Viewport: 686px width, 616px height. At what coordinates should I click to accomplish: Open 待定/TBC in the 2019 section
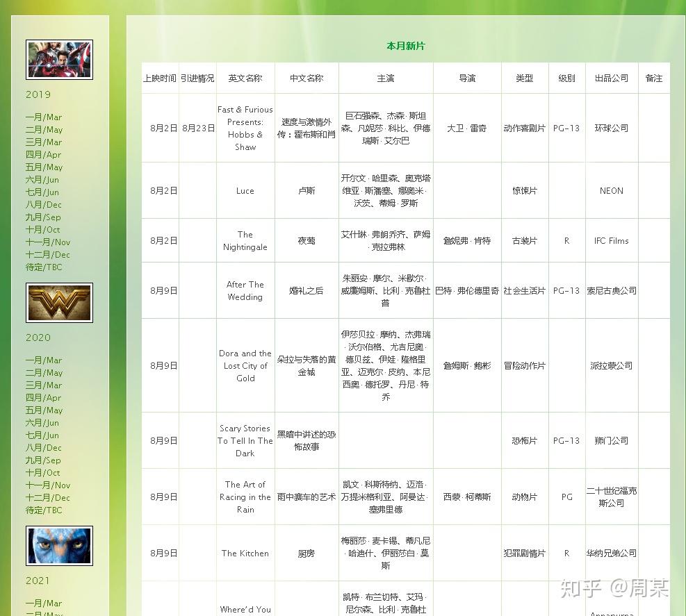pyautogui.click(x=44, y=267)
